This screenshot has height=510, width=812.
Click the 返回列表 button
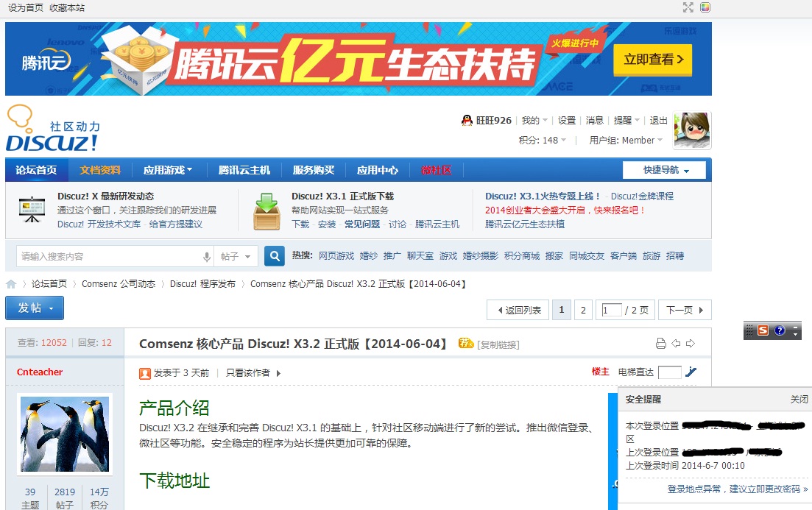pyautogui.click(x=518, y=310)
